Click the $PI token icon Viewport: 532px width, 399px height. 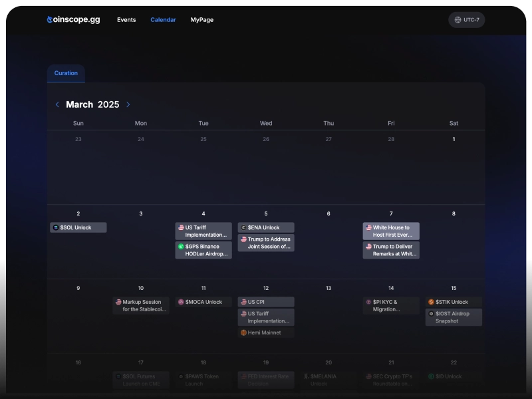[x=368, y=302]
